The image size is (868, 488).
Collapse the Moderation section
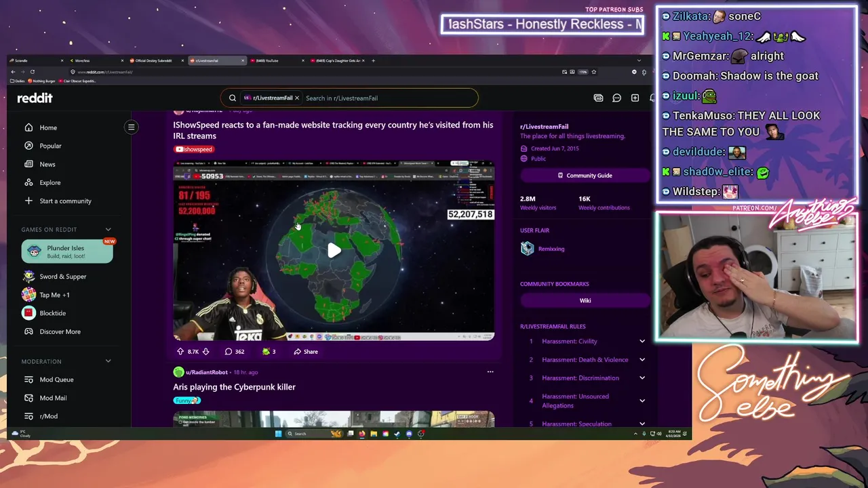(x=108, y=361)
